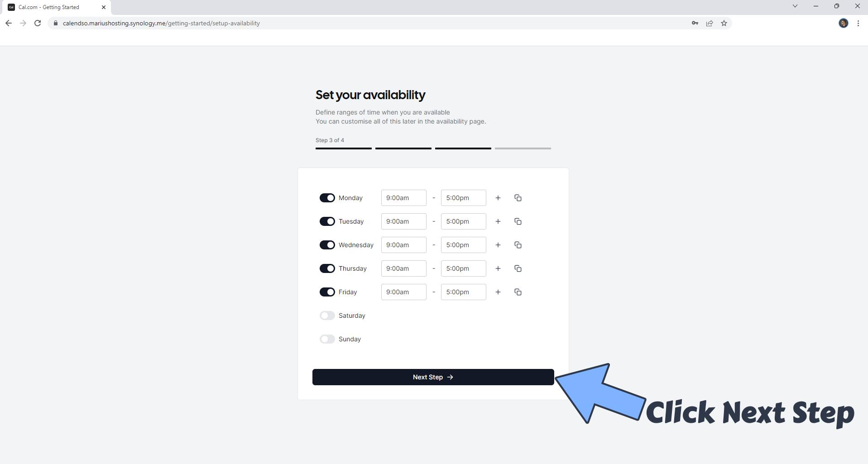Add another time slot for Wednesday
The height and width of the screenshot is (464, 868).
[x=498, y=245]
